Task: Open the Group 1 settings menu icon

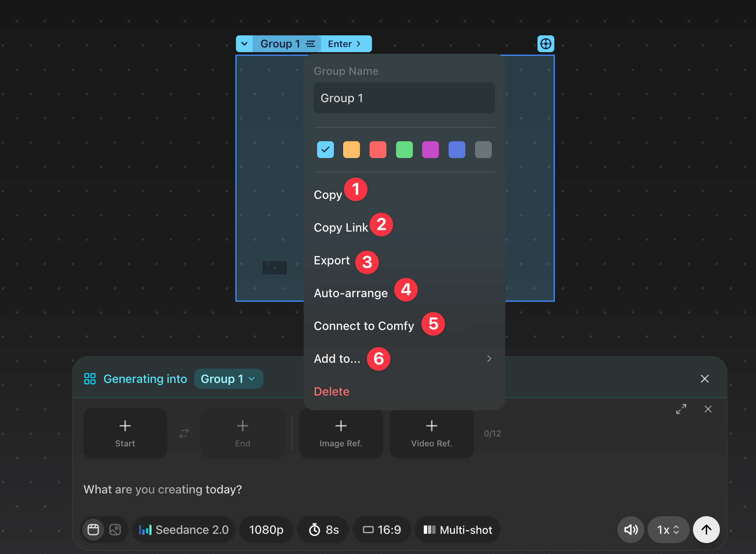Action: (310, 44)
